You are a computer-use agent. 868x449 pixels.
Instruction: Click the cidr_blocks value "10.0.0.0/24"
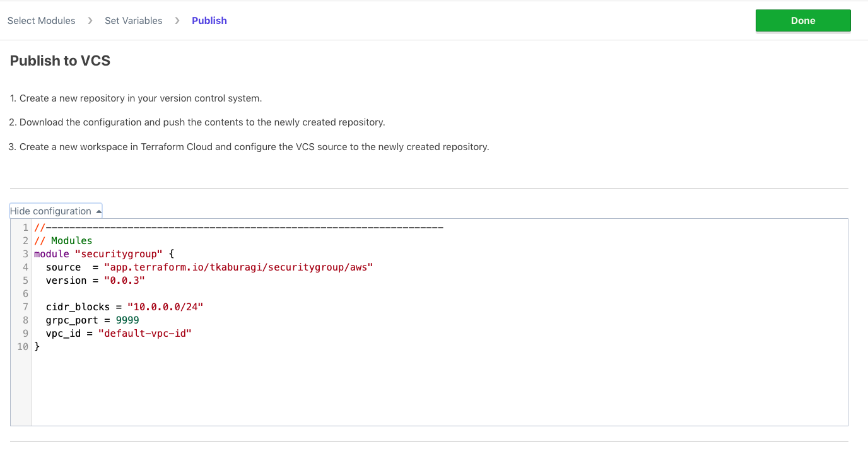pos(165,307)
